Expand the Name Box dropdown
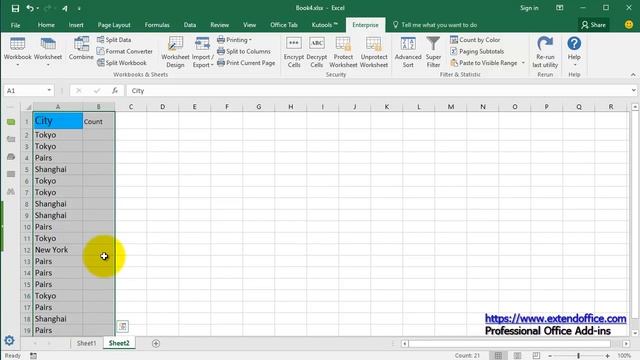The image size is (640, 360). pyautogui.click(x=49, y=91)
